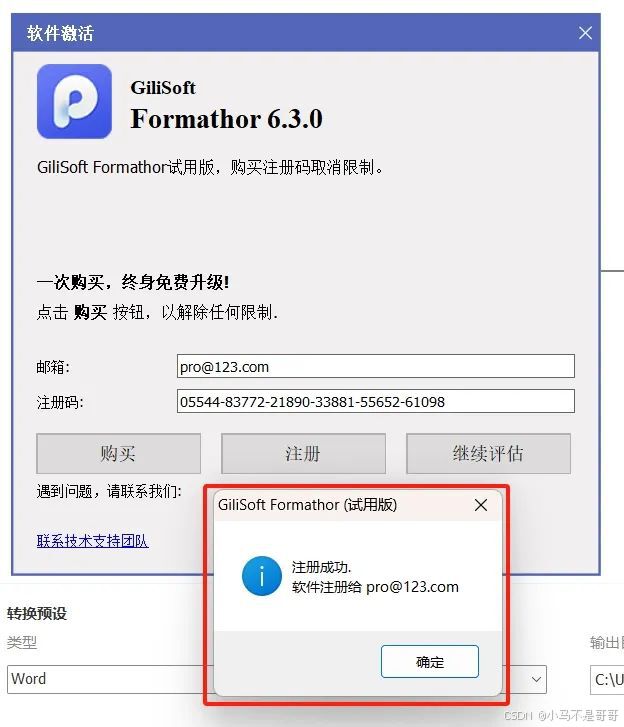Close the 软件激活 window
Screen dimensions: 624x727
click(585, 33)
